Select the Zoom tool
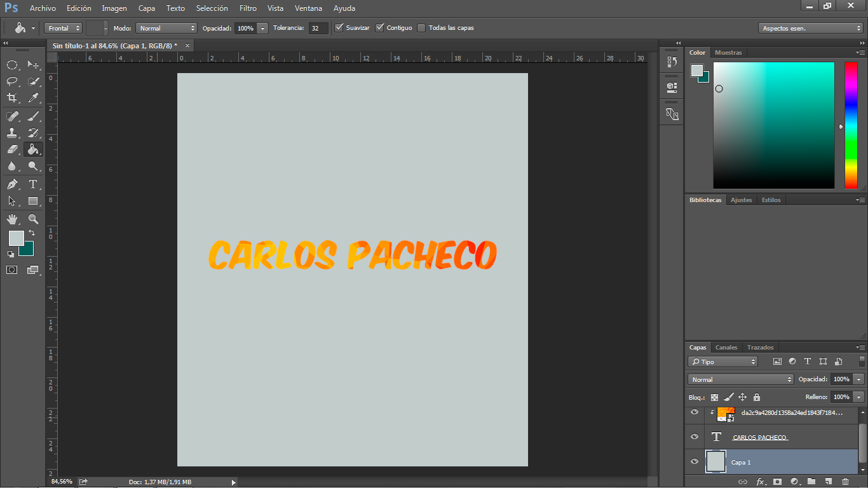 pyautogui.click(x=33, y=219)
